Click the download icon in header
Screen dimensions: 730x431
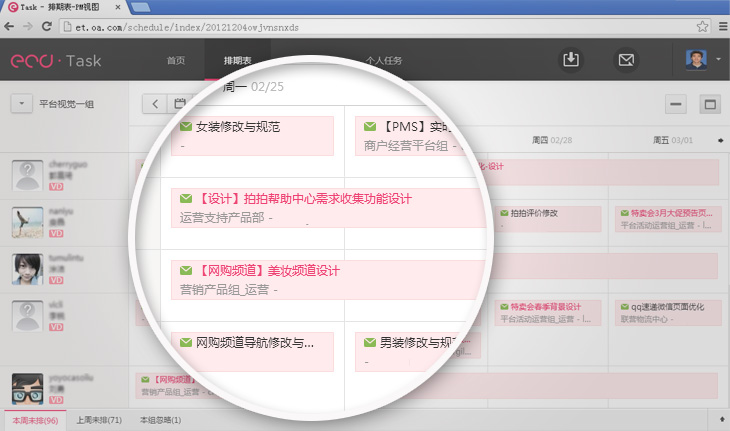tap(571, 60)
